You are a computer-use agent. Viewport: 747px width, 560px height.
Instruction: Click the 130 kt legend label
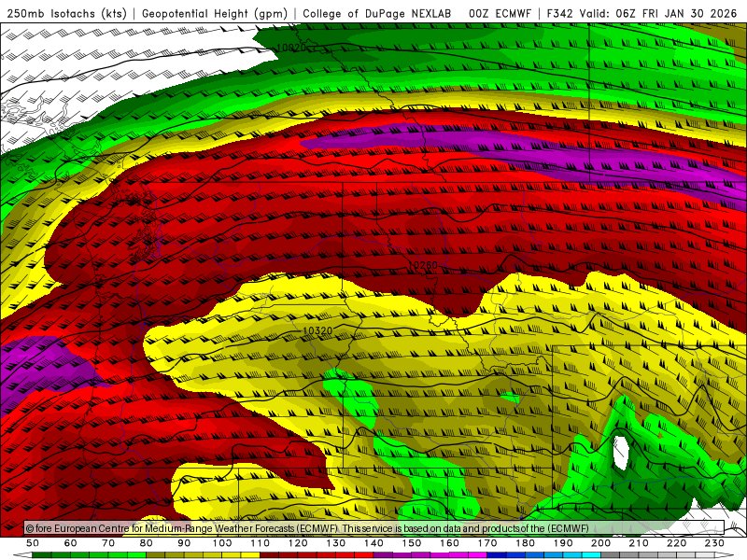pyautogui.click(x=336, y=543)
